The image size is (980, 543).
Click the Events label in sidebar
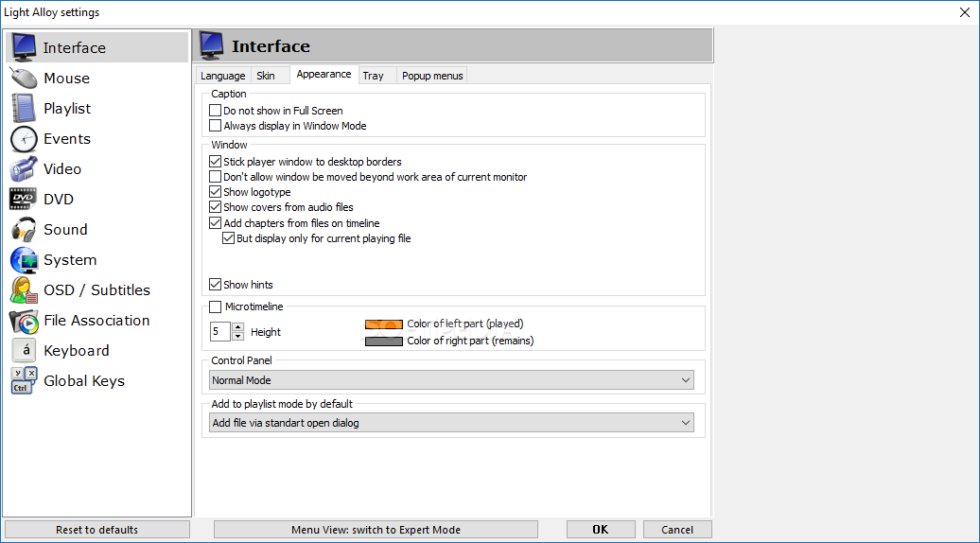pos(67,139)
